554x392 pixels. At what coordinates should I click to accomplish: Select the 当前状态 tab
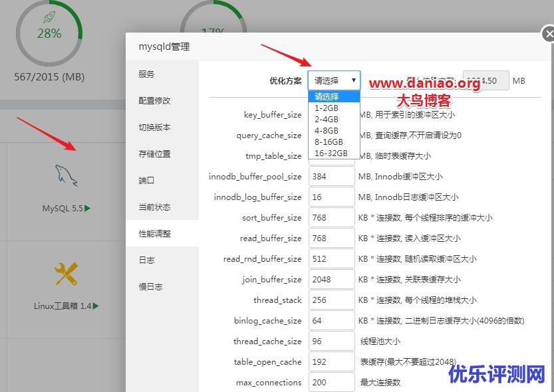pyautogui.click(x=155, y=207)
